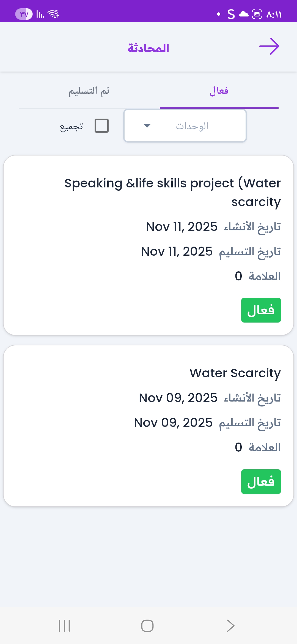The image size is (297, 644).
Task: Tap the battery indicator in status bar
Action: [24, 14]
